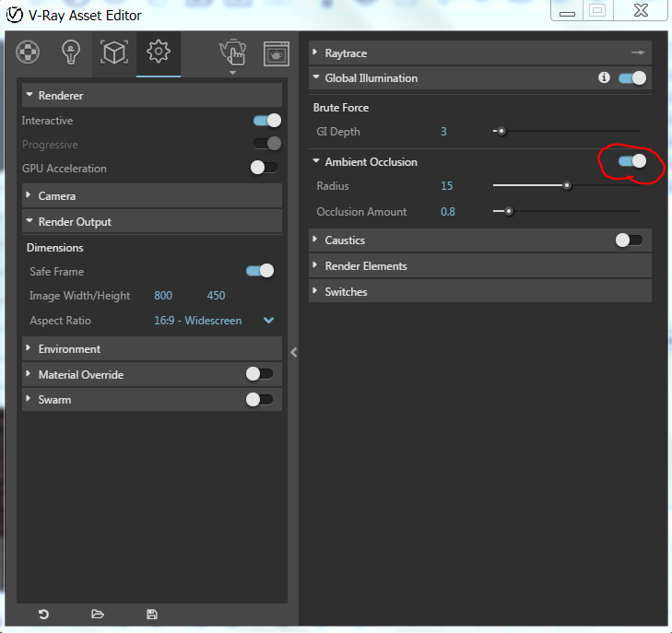This screenshot has height=633, width=672.
Task: Close the V-Ray Asset Editor window
Action: [642, 10]
